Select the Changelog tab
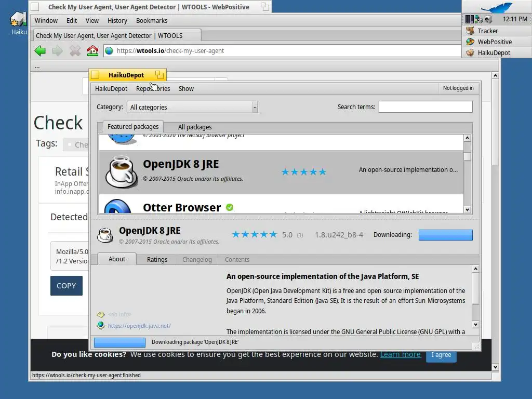The width and height of the screenshot is (532, 399). tap(197, 260)
